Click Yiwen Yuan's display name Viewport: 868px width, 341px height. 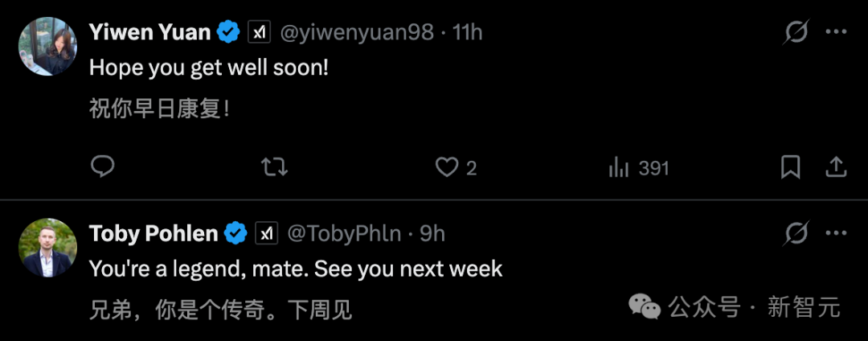[x=150, y=33]
